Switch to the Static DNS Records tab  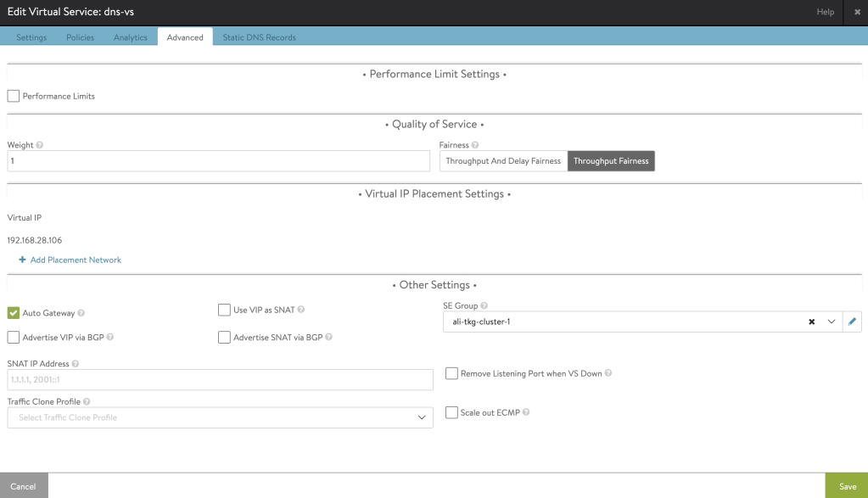(259, 37)
